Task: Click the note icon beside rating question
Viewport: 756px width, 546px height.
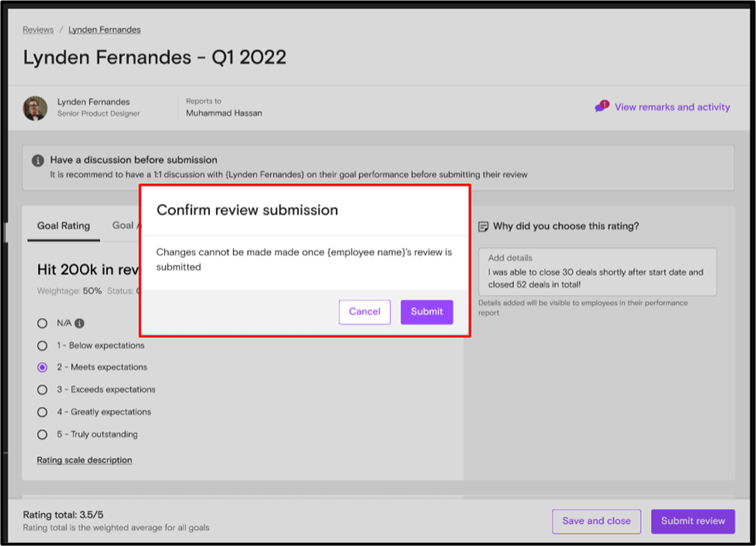Action: pyautogui.click(x=483, y=227)
